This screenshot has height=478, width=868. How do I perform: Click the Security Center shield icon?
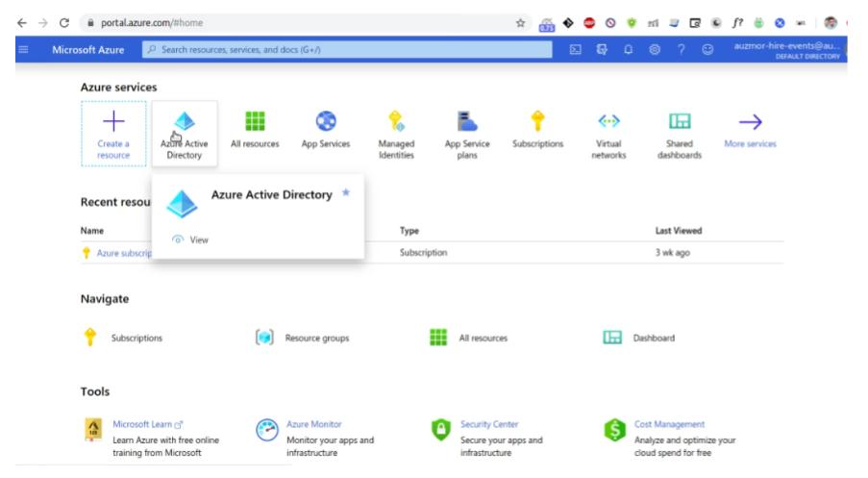click(441, 429)
